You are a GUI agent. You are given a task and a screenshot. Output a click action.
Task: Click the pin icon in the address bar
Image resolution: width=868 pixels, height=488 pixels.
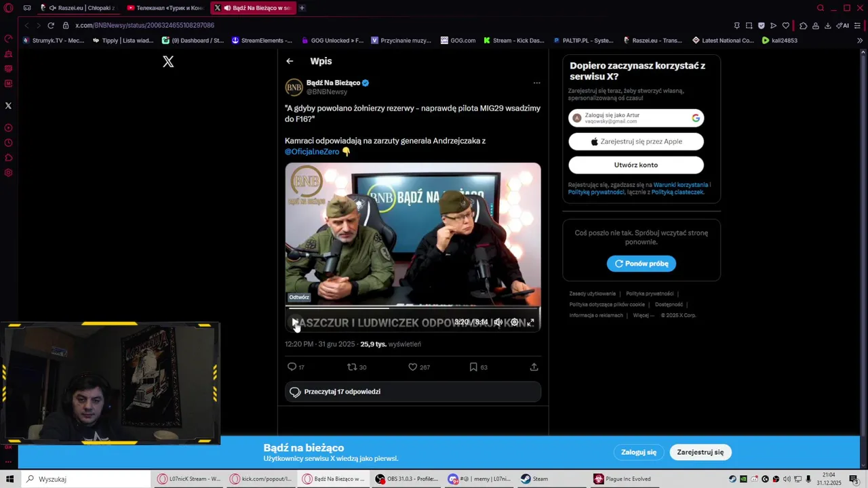(x=736, y=26)
